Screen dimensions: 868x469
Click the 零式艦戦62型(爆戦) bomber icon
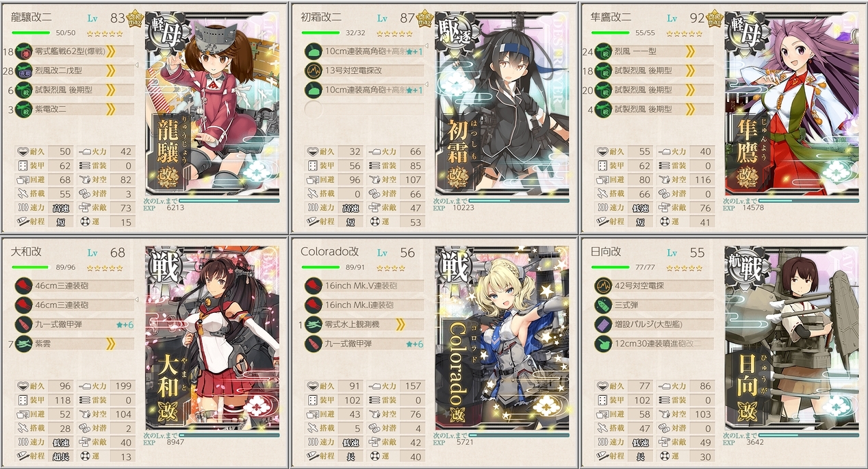click(x=23, y=51)
